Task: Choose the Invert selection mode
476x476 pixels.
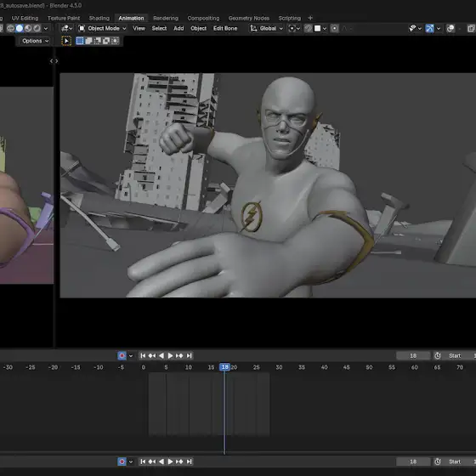Action: (x=106, y=41)
